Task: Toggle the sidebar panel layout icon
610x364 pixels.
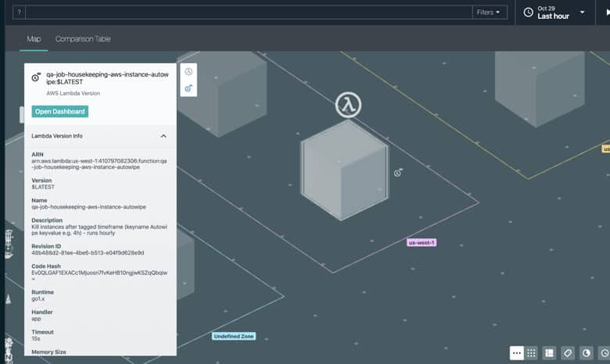Action: pos(549,353)
